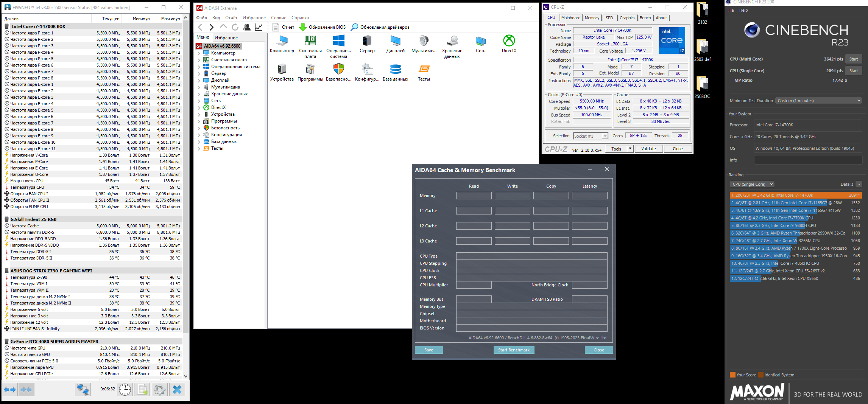Screen dimensions: 868x404
Task: Open the Безопасность shield icon
Action: (338, 72)
